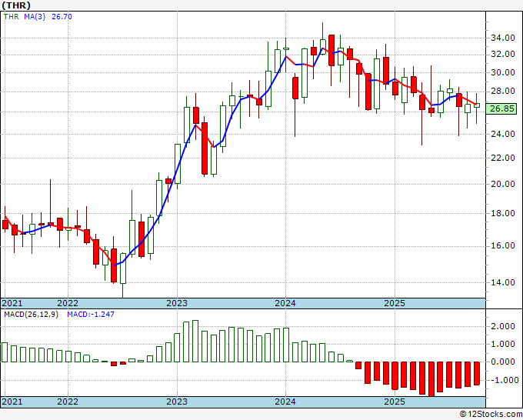
Task: Click the (THR) chart title
Action: click(x=16, y=5)
